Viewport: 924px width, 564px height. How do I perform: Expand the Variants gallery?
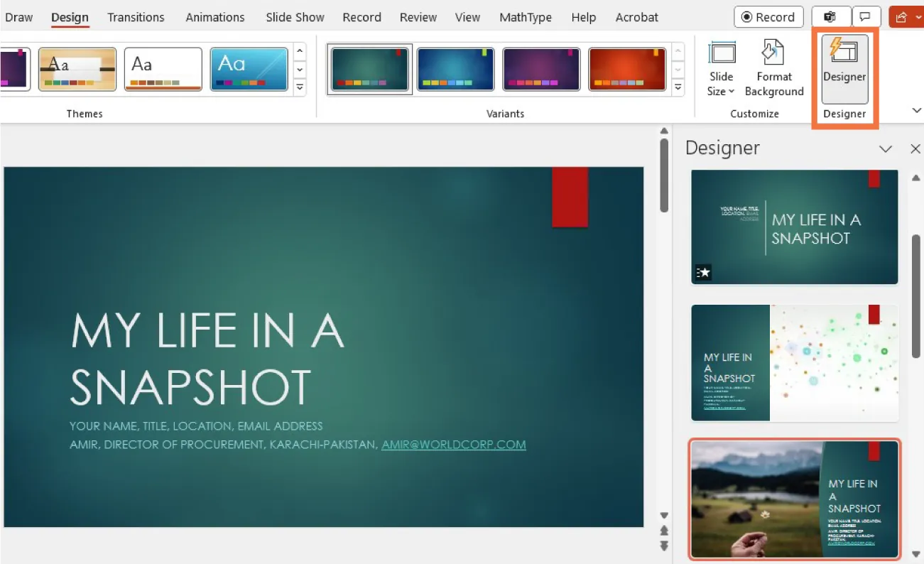[677, 87]
